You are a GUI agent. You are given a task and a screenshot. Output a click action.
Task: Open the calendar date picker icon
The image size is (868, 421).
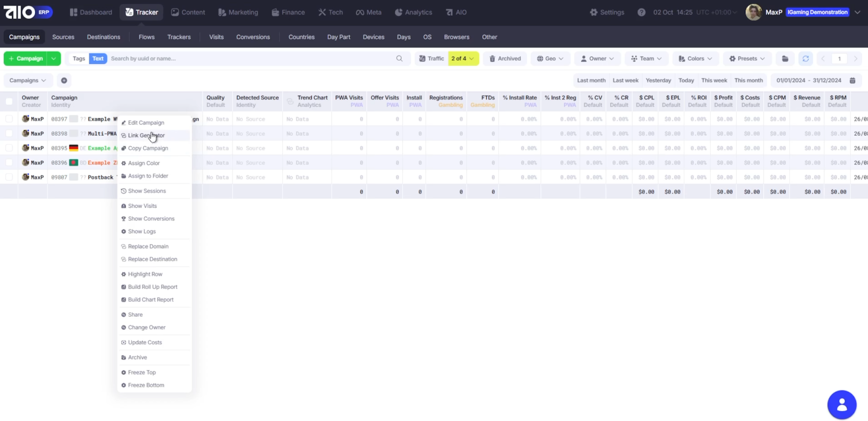coord(852,80)
